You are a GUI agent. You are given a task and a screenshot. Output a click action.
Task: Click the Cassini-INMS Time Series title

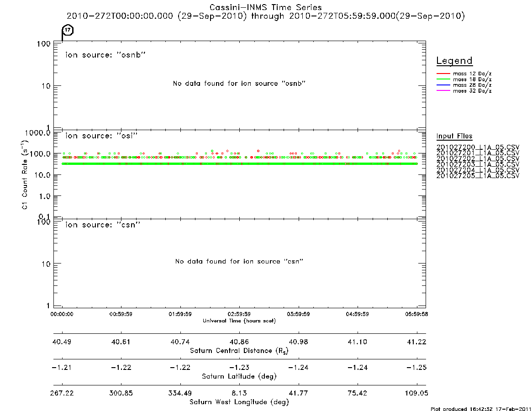pyautogui.click(x=266, y=7)
